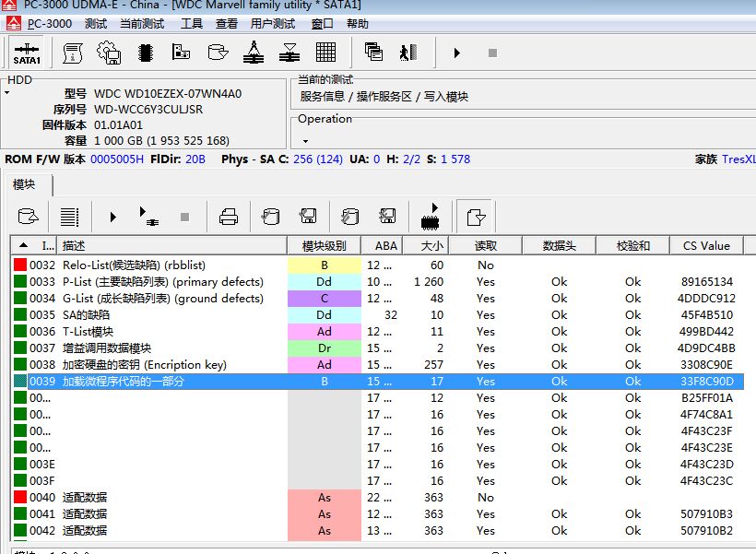The height and width of the screenshot is (554, 756).
Task: Click the chip with arrow icon in module toolbar
Action: point(430,217)
